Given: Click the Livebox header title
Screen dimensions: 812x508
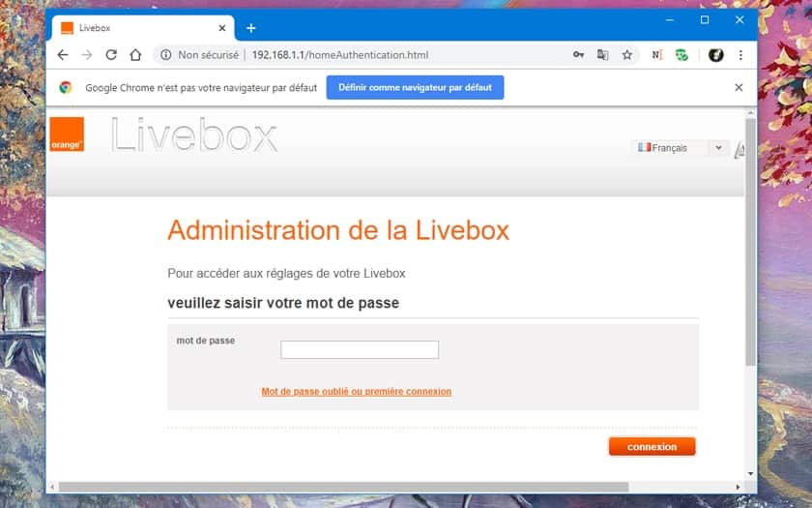Looking at the screenshot, I should pos(194,134).
